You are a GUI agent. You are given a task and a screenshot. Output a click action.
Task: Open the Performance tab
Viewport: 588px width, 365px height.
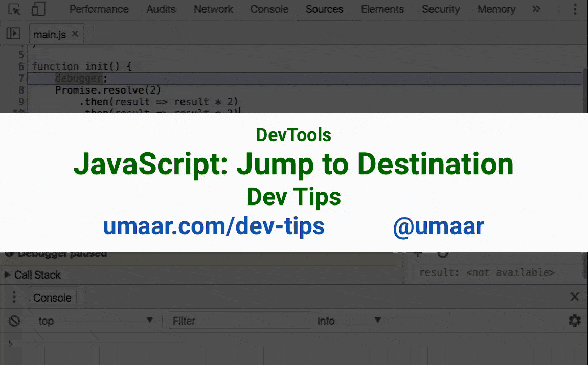click(99, 9)
